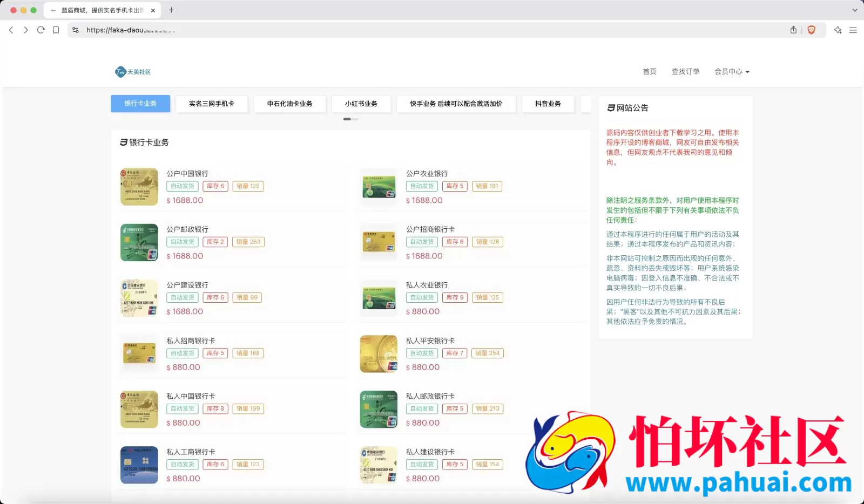
Task: Click 销量 181 tag on 公户农业银行
Action: (x=487, y=186)
